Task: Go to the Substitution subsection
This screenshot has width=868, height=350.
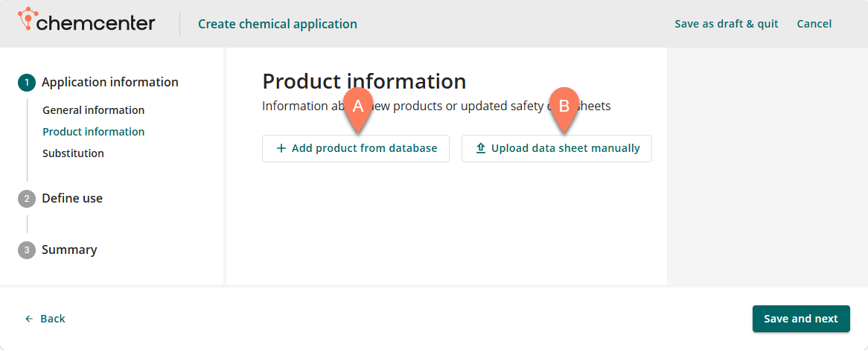Action: tap(73, 153)
